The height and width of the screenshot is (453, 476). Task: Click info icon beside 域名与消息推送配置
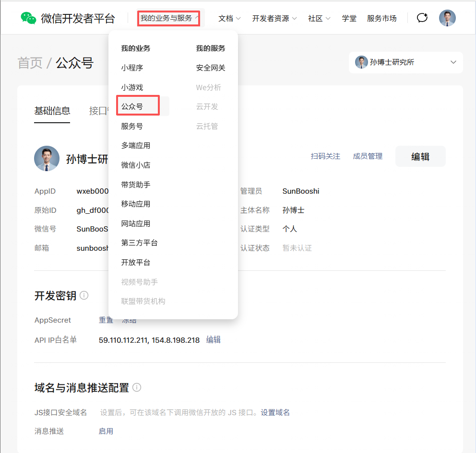(137, 387)
